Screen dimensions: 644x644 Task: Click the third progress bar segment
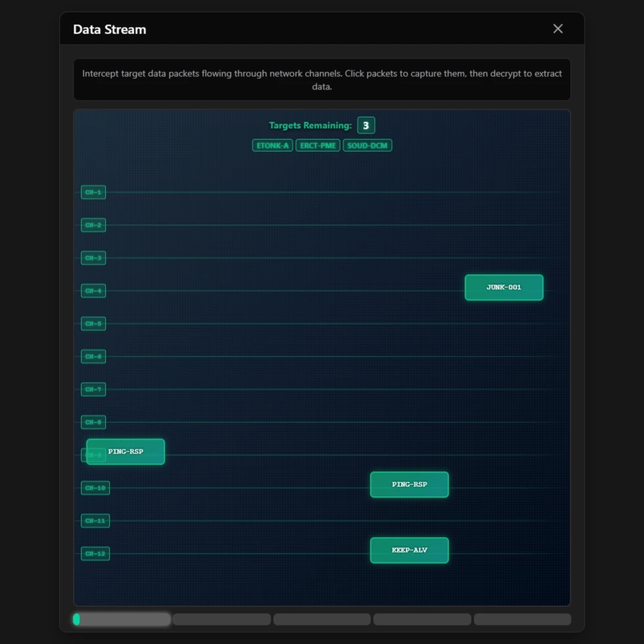tap(322, 620)
